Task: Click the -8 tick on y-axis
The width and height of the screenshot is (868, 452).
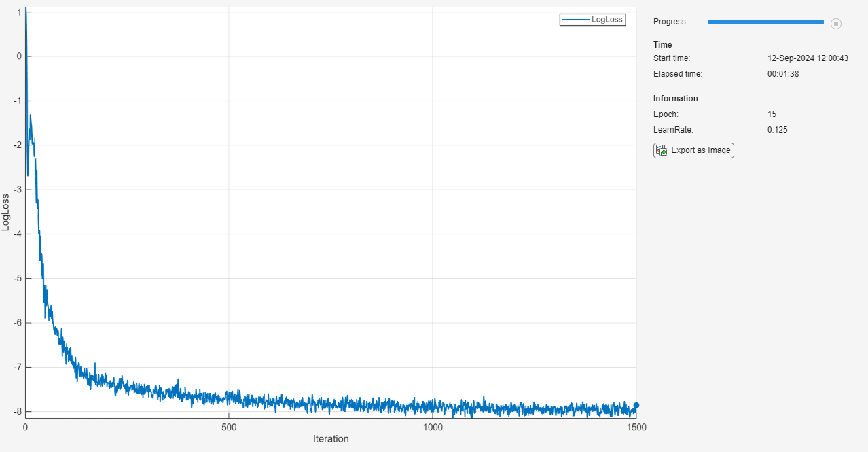Action: tap(18, 411)
